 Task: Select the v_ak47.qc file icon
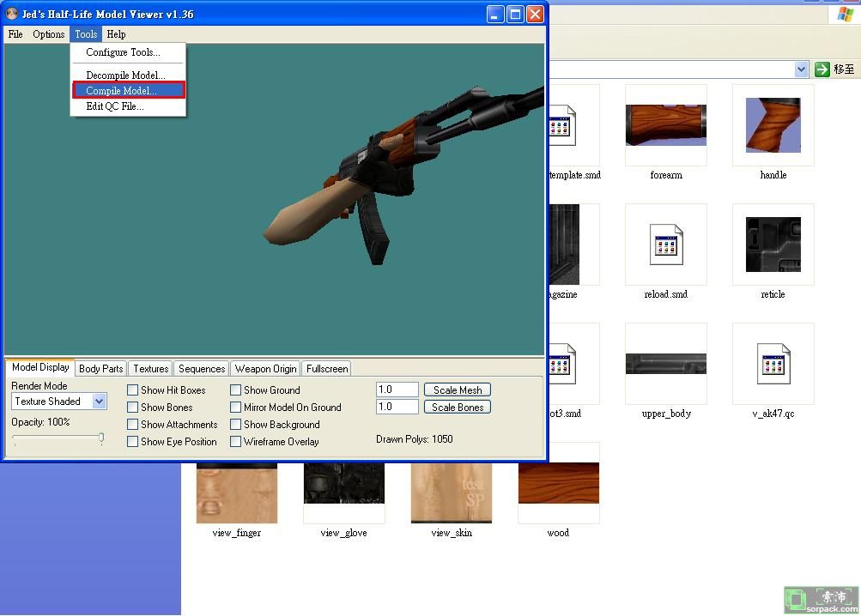pyautogui.click(x=773, y=364)
